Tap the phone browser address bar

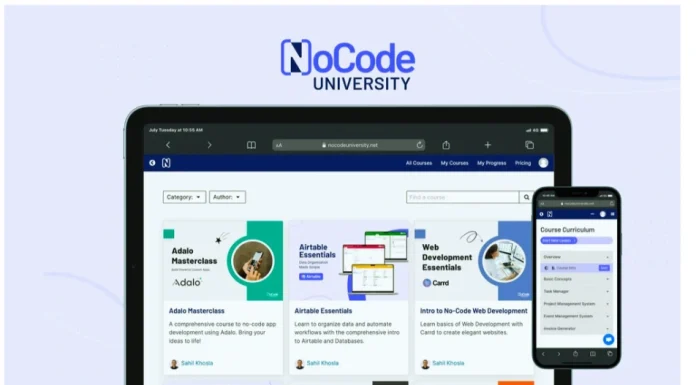[577, 204]
